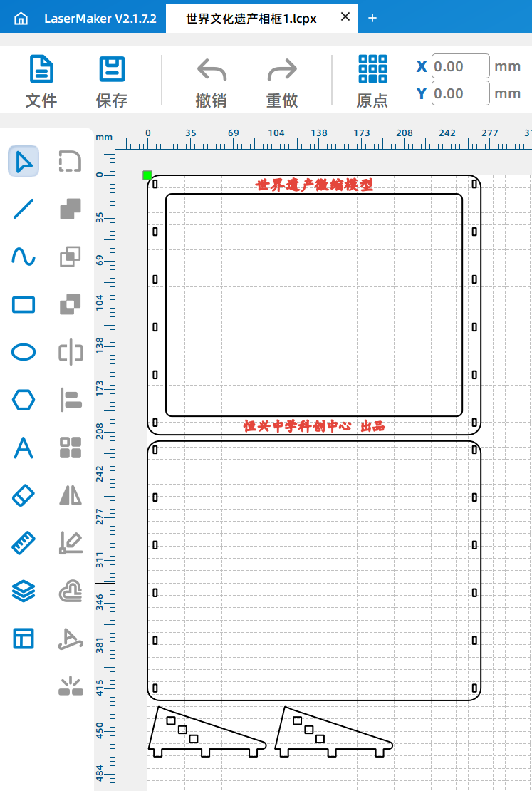Pick the rectangle shape tool
The height and width of the screenshot is (791, 532).
pos(24,305)
